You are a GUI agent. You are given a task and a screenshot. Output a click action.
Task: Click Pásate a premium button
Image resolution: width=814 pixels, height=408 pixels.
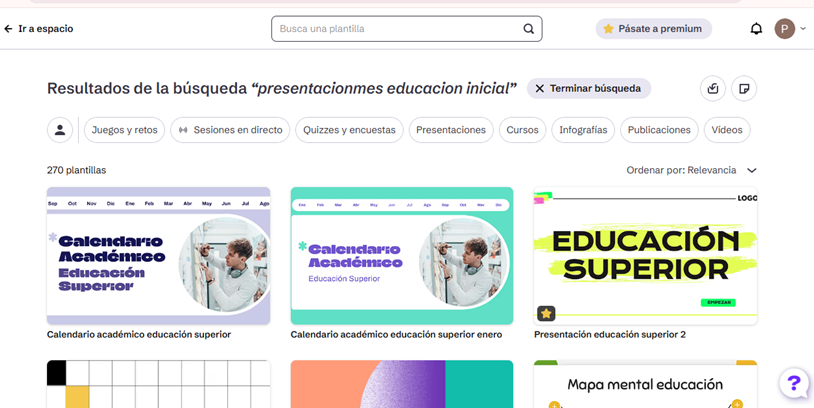coord(654,29)
